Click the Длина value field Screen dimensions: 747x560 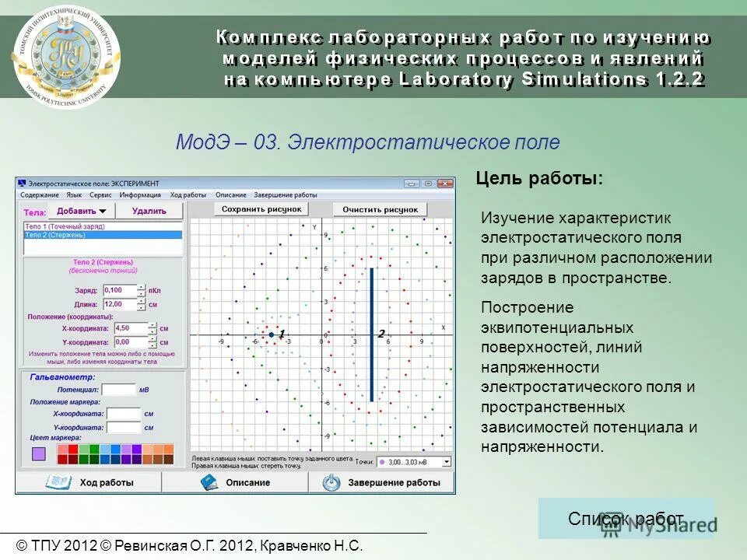coord(120,304)
